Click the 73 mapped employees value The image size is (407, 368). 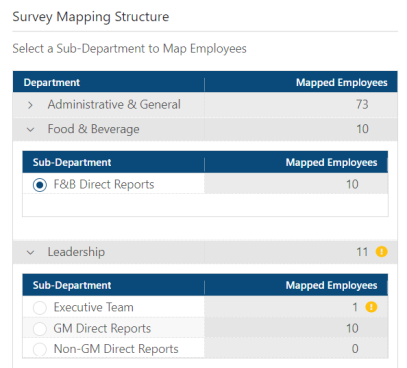[362, 105]
